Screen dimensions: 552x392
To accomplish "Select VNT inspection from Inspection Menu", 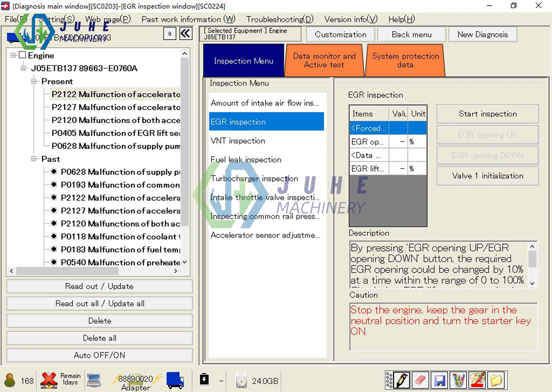I will click(x=238, y=141).
